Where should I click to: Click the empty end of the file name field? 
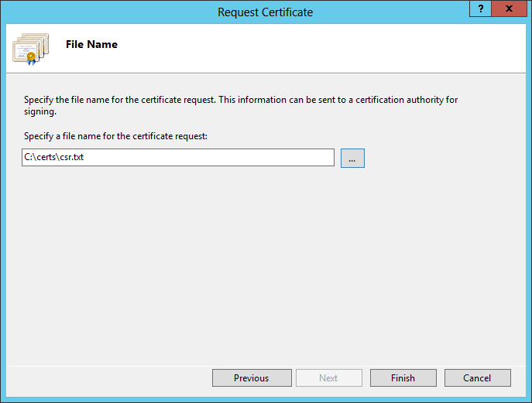click(294, 158)
